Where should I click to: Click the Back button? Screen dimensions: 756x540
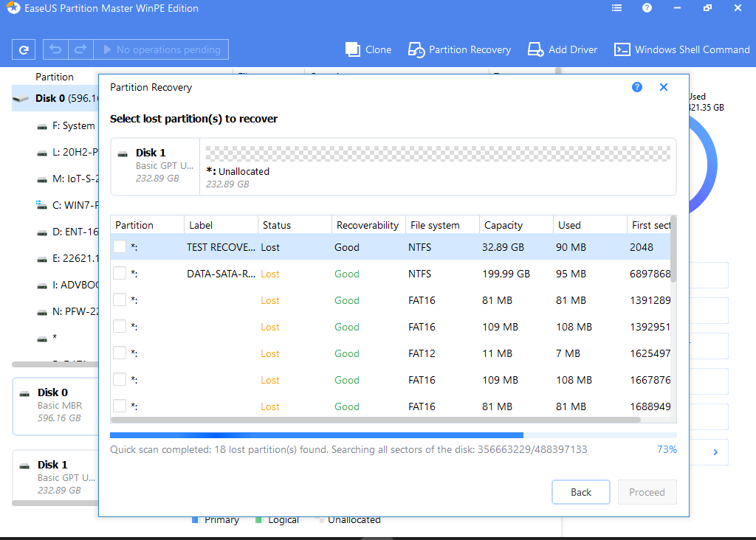tap(581, 492)
